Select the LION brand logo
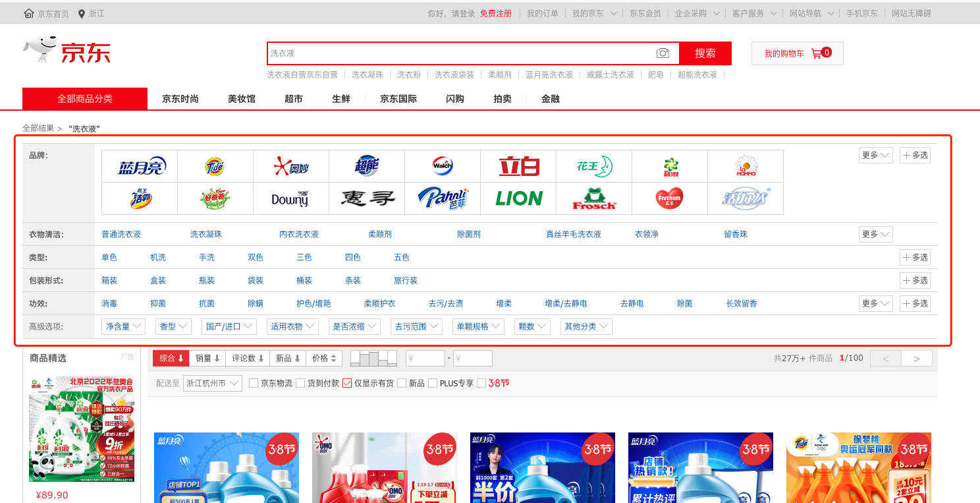 [x=518, y=198]
